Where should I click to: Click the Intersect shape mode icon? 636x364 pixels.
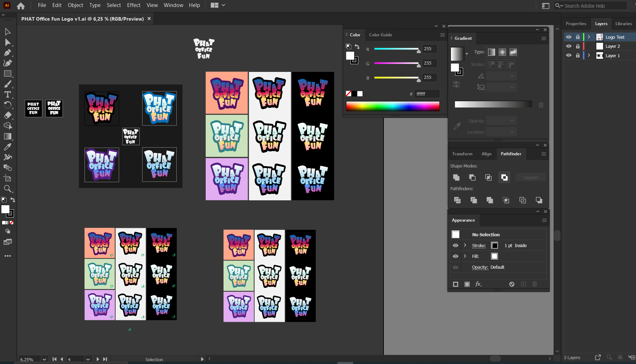[x=488, y=177]
